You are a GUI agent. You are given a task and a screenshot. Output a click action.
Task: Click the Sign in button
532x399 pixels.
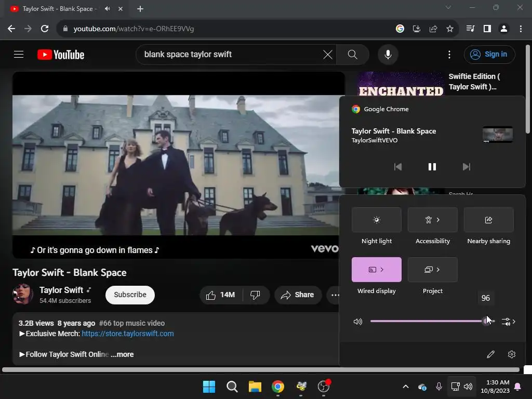coord(489,54)
